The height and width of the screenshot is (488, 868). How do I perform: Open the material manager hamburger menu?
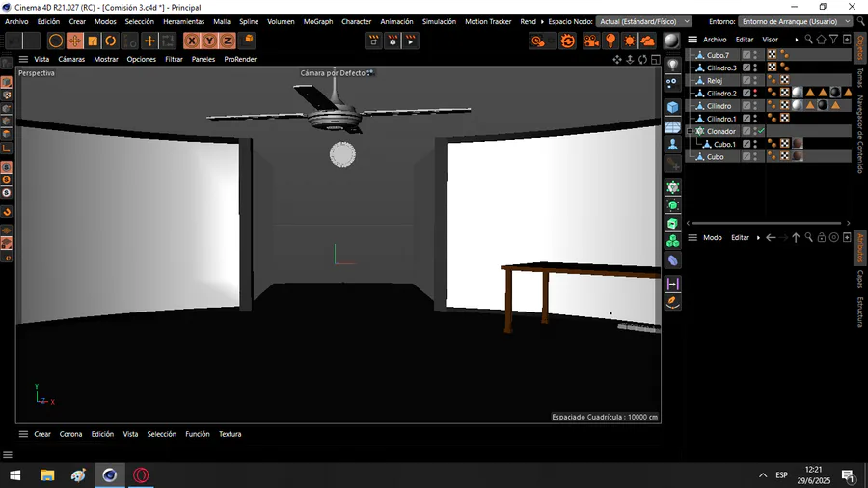click(x=23, y=434)
